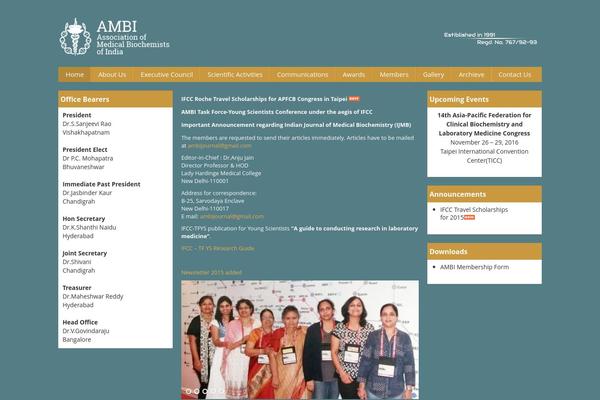Image resolution: width=600 pixels, height=400 pixels.
Task: Open the Members page
Action: (394, 74)
